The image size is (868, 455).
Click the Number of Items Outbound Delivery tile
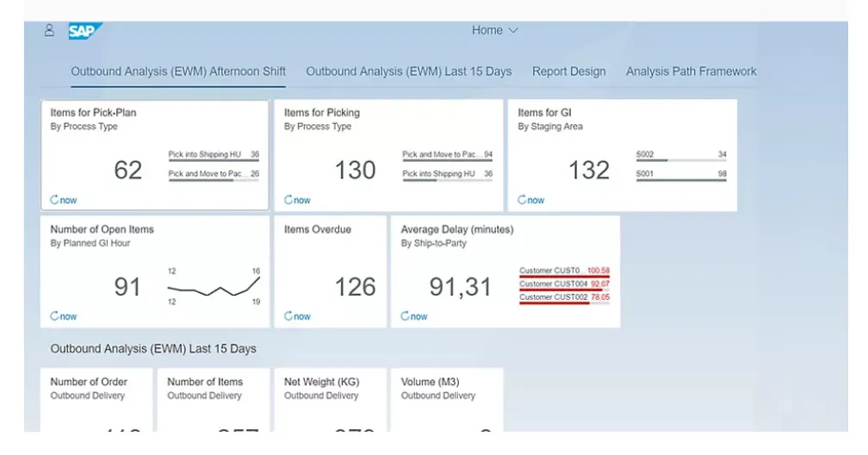(x=213, y=399)
